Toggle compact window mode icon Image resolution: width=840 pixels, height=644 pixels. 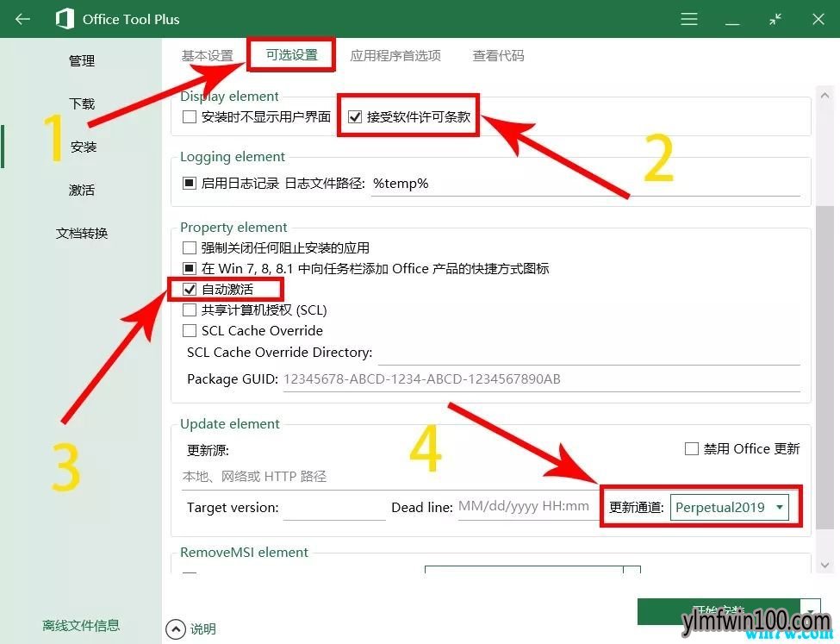click(x=775, y=19)
